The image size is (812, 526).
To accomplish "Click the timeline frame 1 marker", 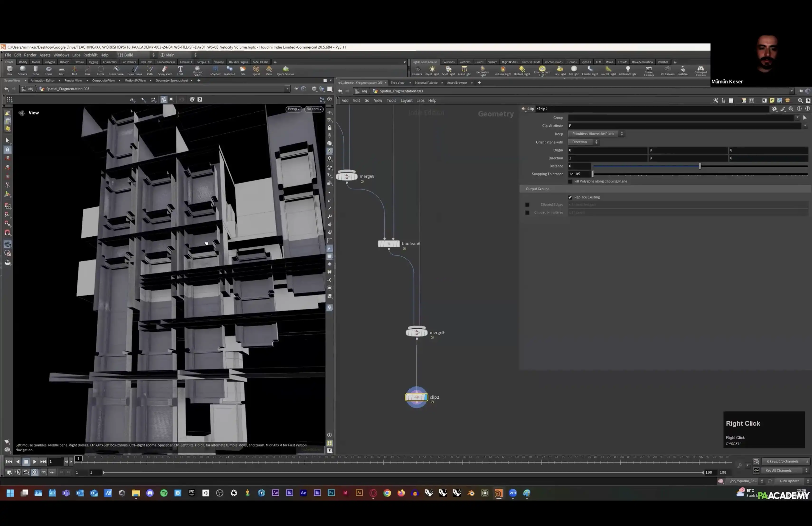I will (x=79, y=459).
